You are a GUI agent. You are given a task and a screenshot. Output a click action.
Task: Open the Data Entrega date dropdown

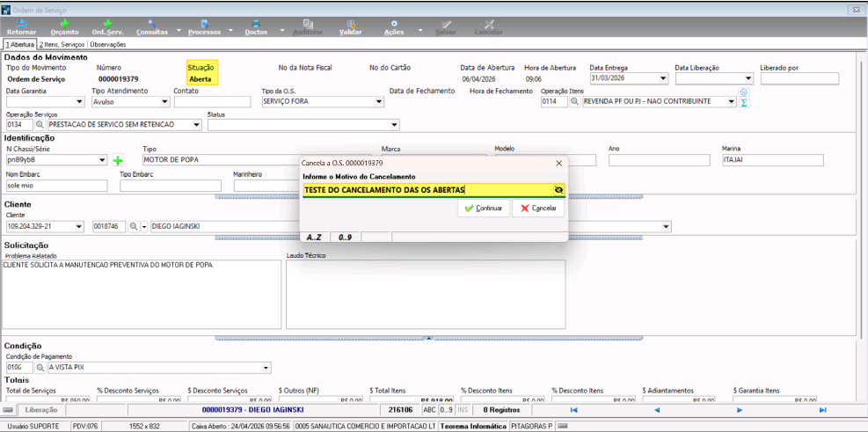pos(664,78)
